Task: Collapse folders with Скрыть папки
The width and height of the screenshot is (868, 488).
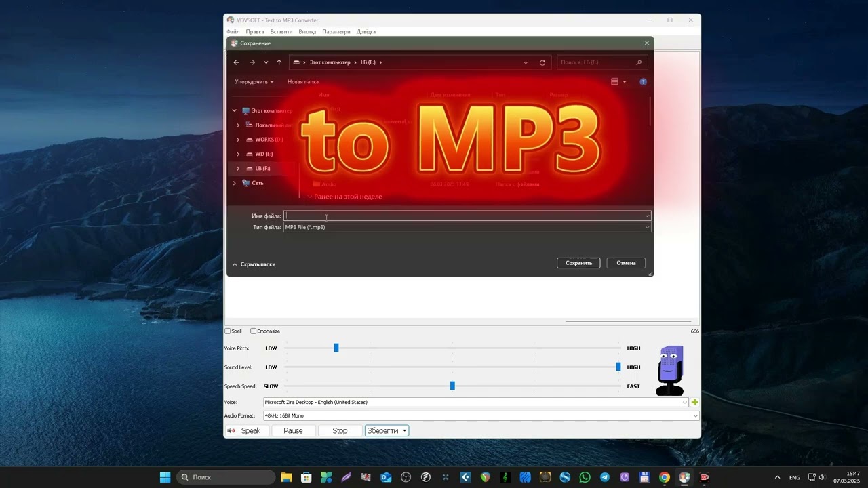Action: [x=254, y=264]
